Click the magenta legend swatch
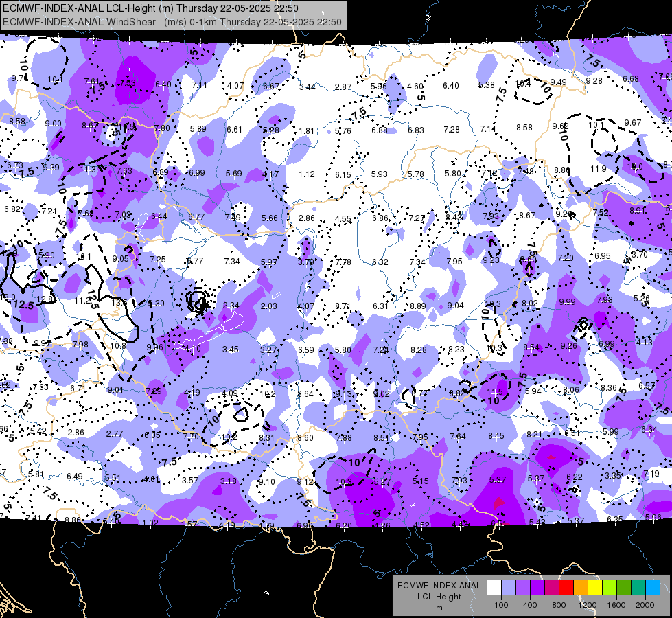 (552, 588)
